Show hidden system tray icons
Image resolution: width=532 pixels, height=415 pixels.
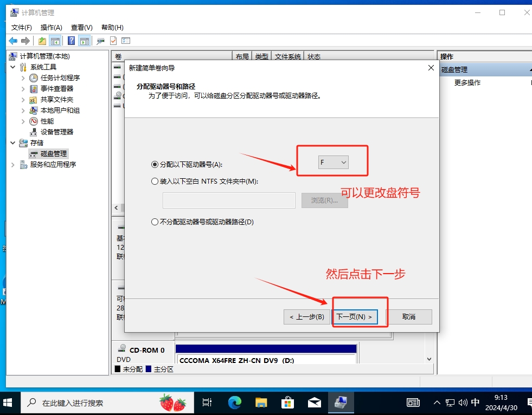pyautogui.click(x=437, y=403)
